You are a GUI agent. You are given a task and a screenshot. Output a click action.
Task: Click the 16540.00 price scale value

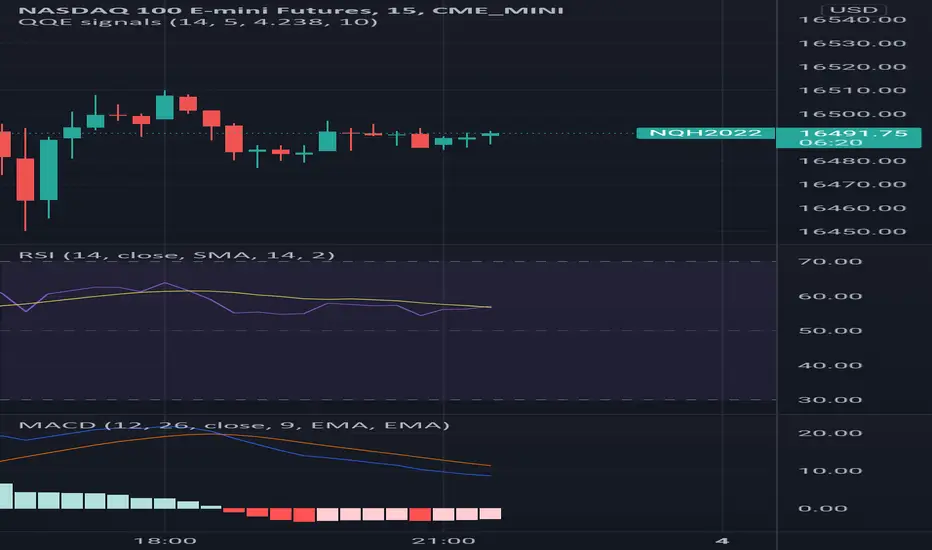pyautogui.click(x=852, y=20)
